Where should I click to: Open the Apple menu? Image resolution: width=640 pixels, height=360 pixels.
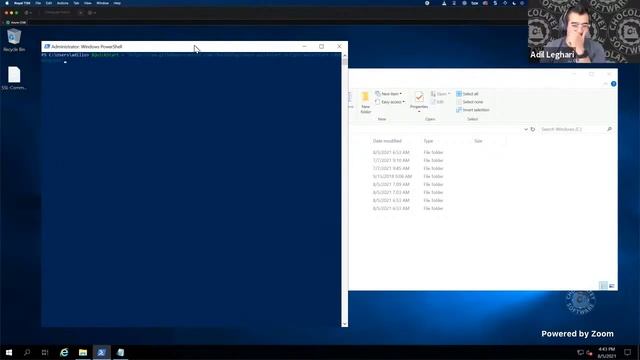pos(7,3)
